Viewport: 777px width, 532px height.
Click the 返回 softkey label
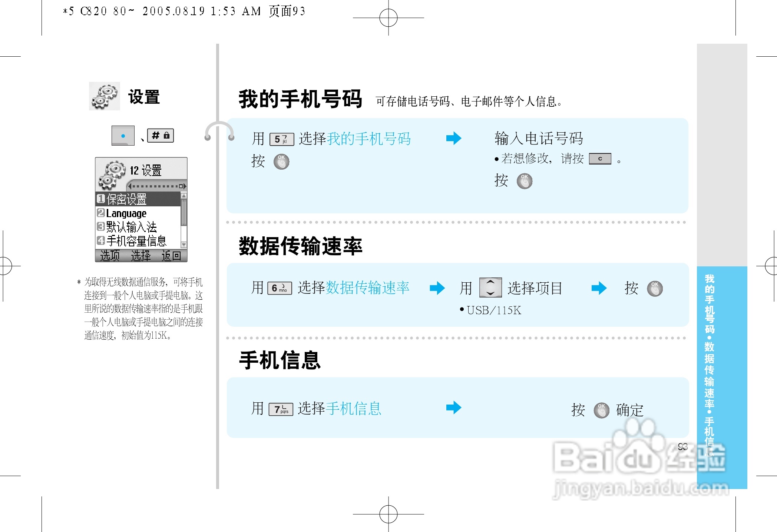click(x=171, y=256)
